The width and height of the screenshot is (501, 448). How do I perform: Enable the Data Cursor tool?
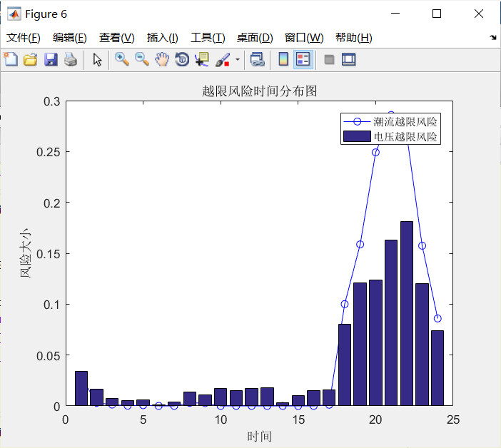(202, 59)
